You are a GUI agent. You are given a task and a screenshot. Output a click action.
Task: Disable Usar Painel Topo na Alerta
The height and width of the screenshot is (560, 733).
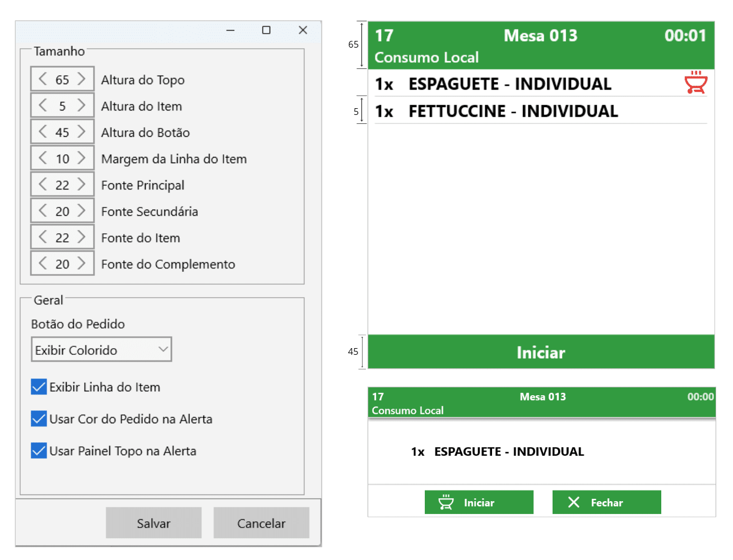coord(39,451)
